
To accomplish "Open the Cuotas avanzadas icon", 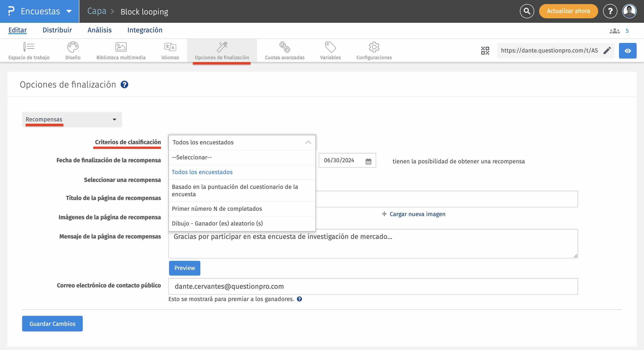I will coord(284,47).
